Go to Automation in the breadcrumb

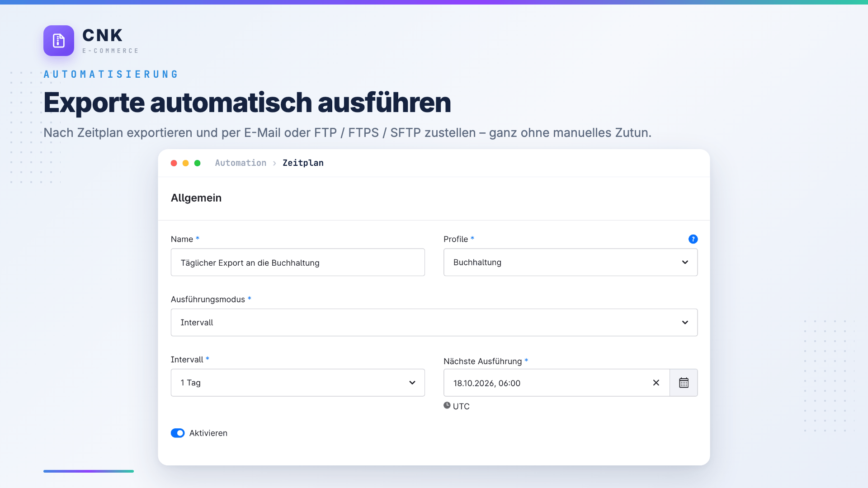pos(241,163)
